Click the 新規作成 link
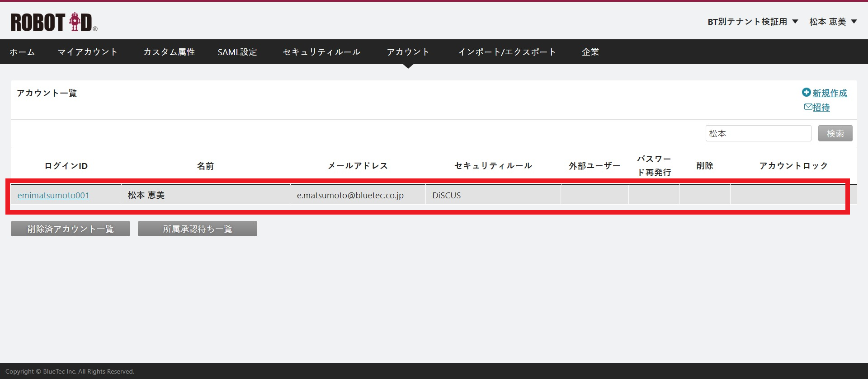The image size is (868, 379). (x=830, y=93)
